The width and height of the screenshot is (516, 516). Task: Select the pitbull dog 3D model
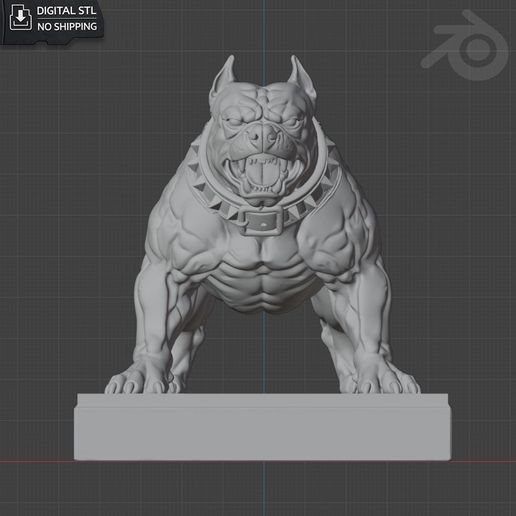(x=262, y=224)
